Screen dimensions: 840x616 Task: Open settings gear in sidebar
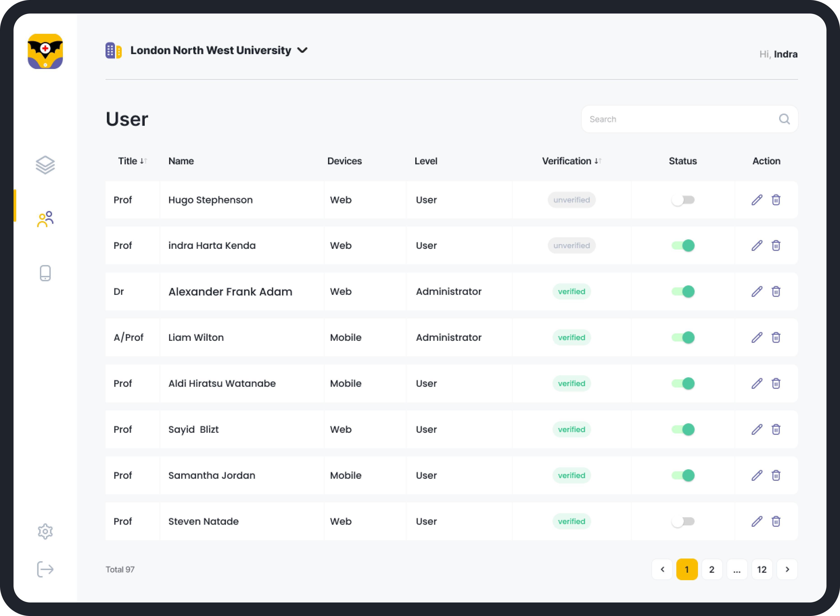(45, 531)
